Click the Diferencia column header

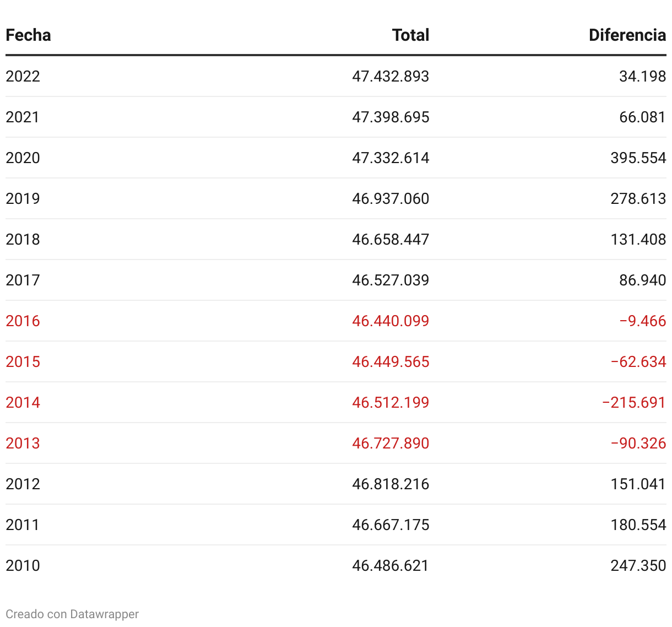pos(627,35)
